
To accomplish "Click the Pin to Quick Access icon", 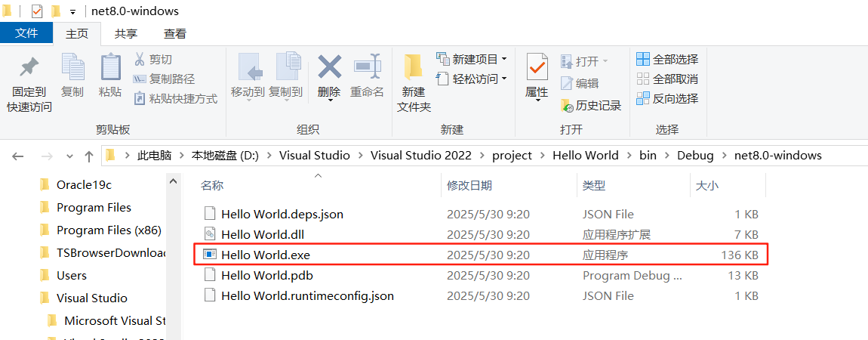I will [x=29, y=67].
